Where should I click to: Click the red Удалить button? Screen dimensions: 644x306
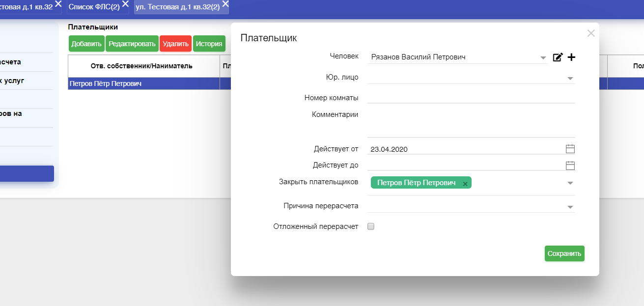(175, 44)
